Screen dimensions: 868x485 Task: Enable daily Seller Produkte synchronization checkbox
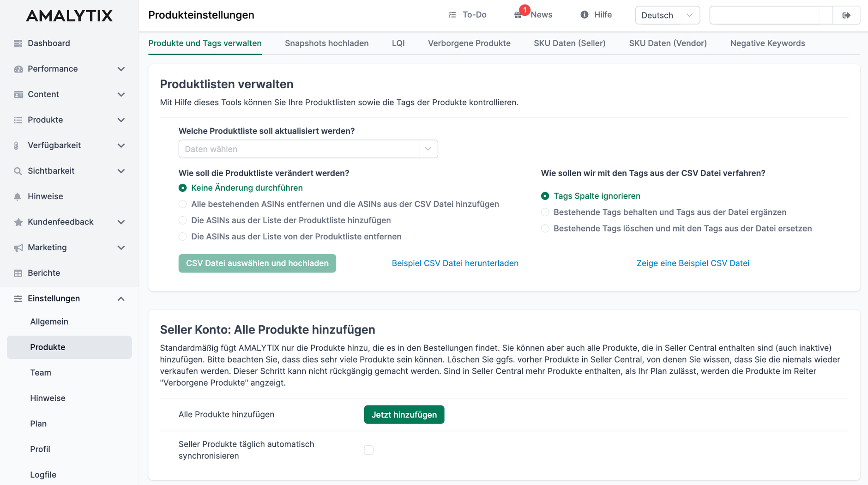pyautogui.click(x=368, y=450)
